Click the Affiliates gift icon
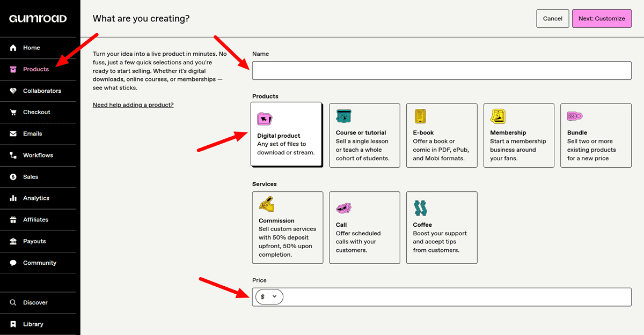The width and height of the screenshot is (644, 335). pyautogui.click(x=13, y=220)
